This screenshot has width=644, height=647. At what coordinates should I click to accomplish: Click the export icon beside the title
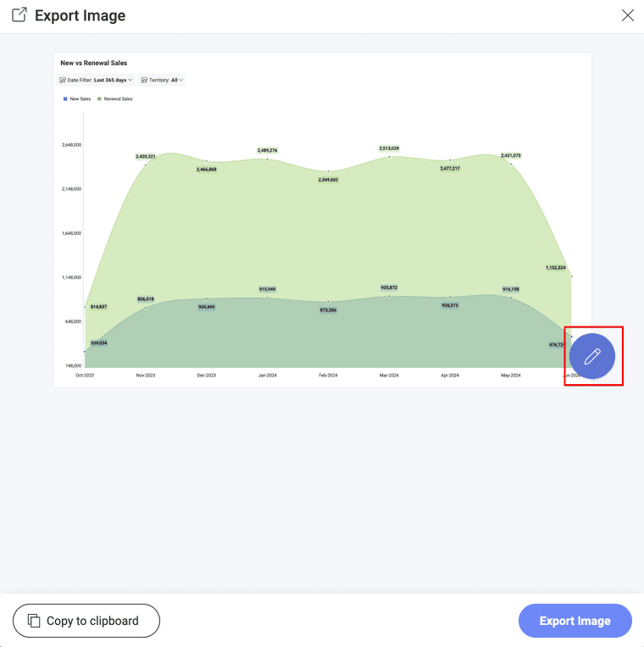pos(19,15)
